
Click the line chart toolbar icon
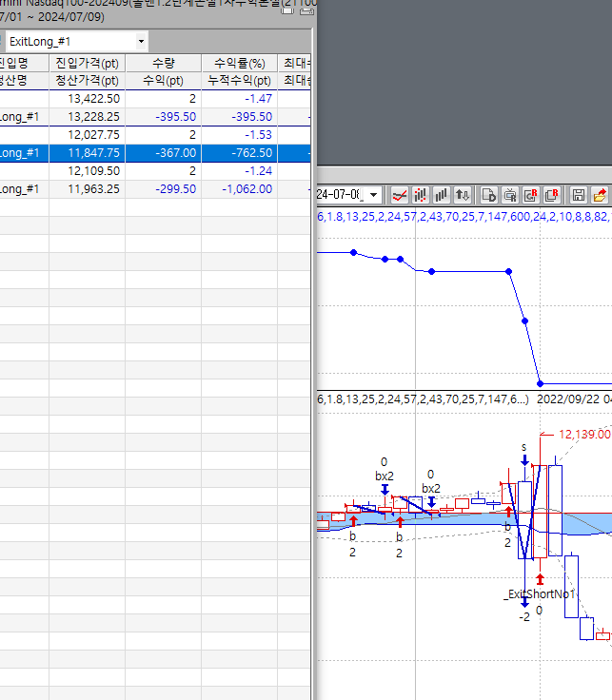[400, 195]
